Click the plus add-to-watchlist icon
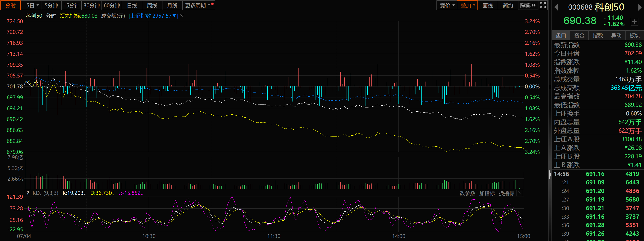Viewport: 644px width, 241px height. [x=634, y=22]
